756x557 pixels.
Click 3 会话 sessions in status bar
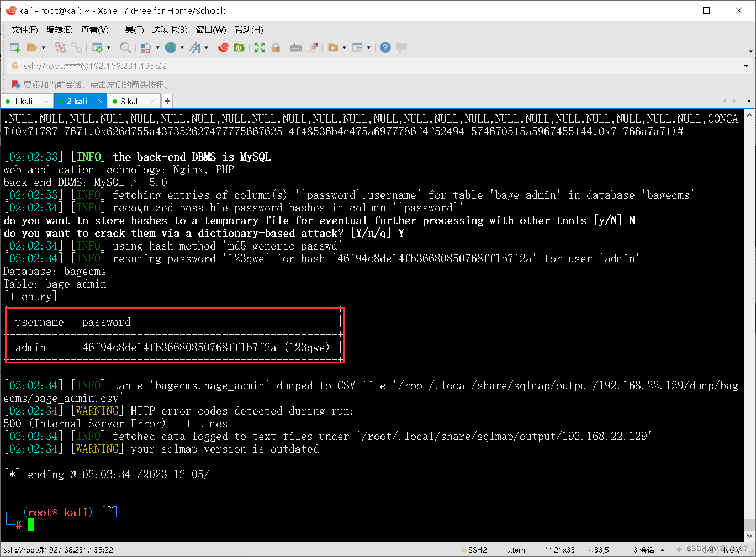pyautogui.click(x=644, y=550)
